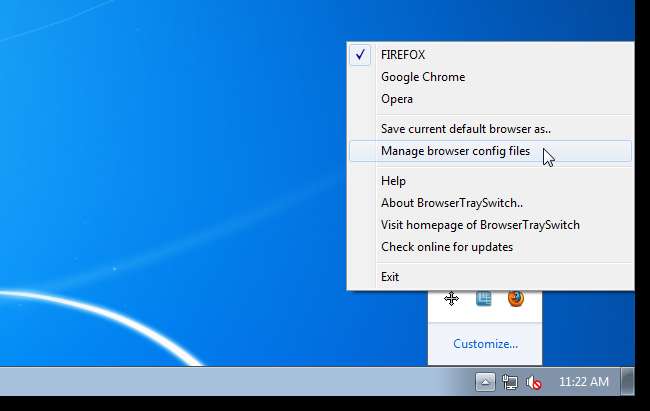Open Save current default browser as..
This screenshot has height=411, width=650.
[490, 129]
